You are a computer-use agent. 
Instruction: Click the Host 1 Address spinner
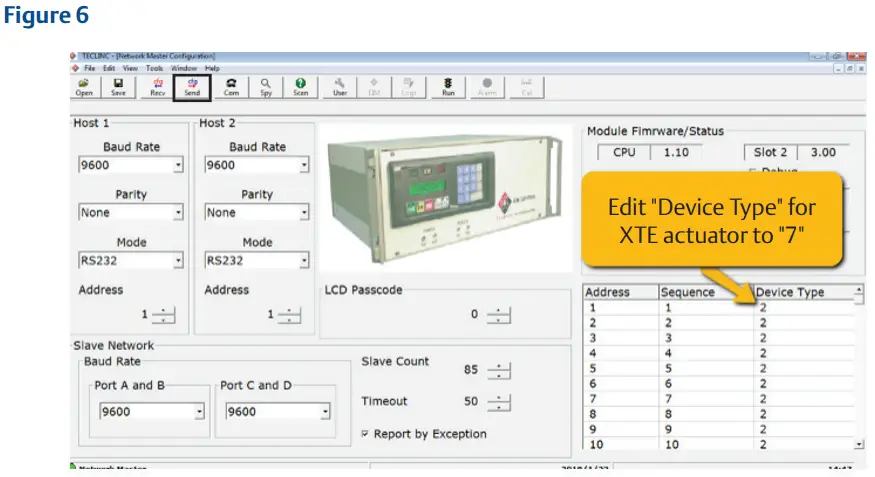click(x=163, y=315)
